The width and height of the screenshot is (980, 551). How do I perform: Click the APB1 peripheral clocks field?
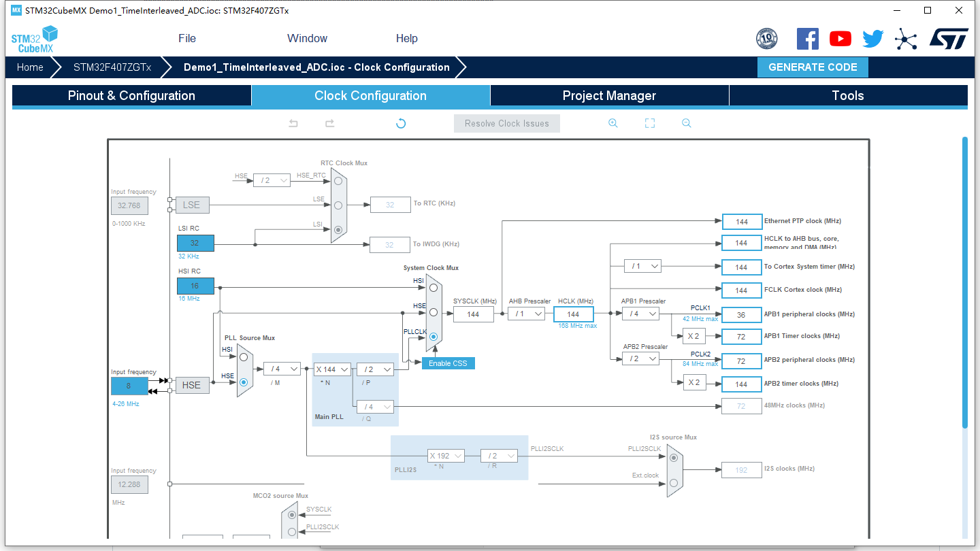coord(742,315)
